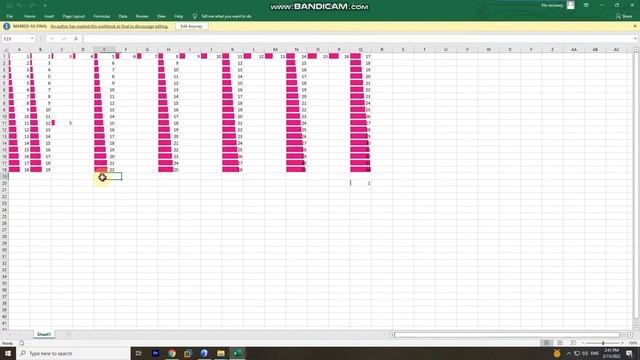Open the Formulas ribbon tab
640x360 pixels.
pyautogui.click(x=102, y=16)
